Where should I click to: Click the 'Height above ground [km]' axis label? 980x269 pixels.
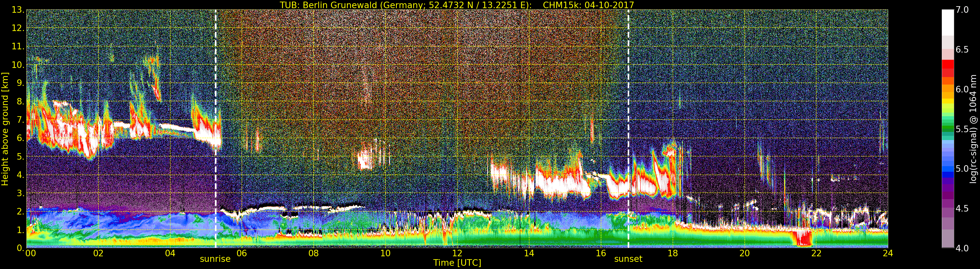click(5, 129)
